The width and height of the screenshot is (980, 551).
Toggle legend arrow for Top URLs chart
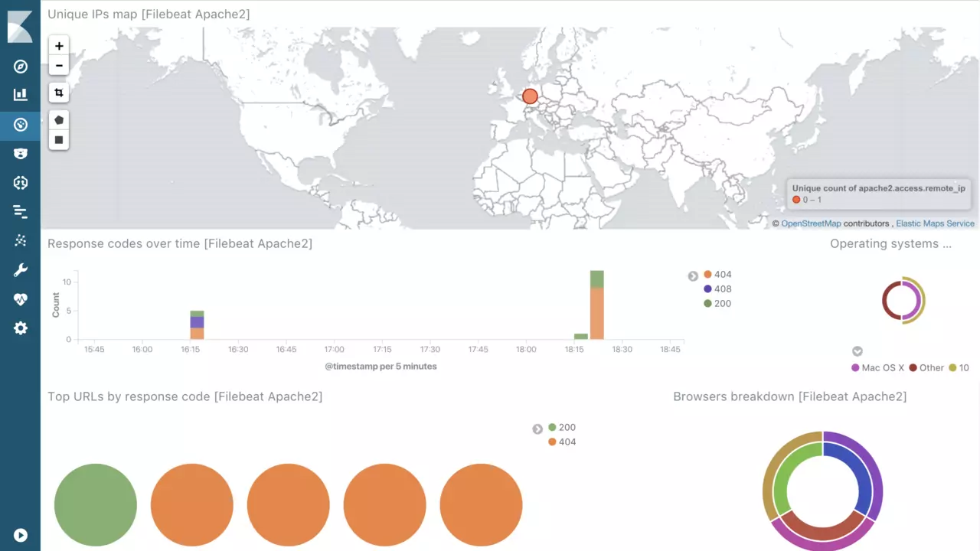click(x=537, y=429)
